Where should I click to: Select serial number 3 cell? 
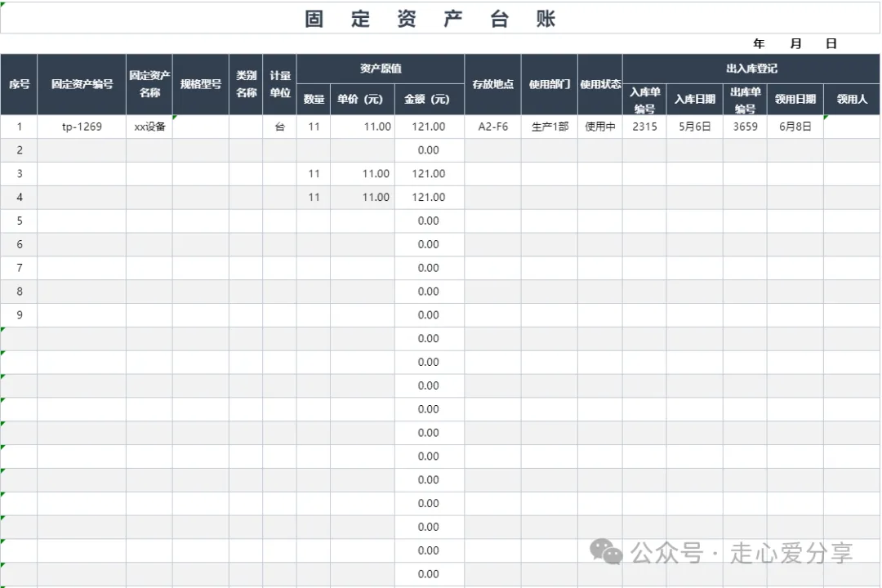pos(19,174)
